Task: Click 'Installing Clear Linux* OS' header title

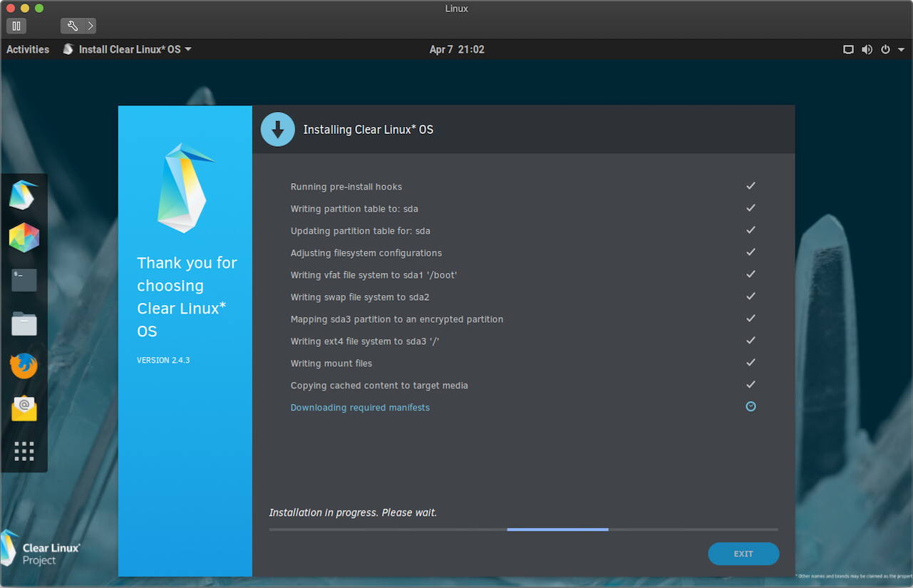Action: [368, 130]
